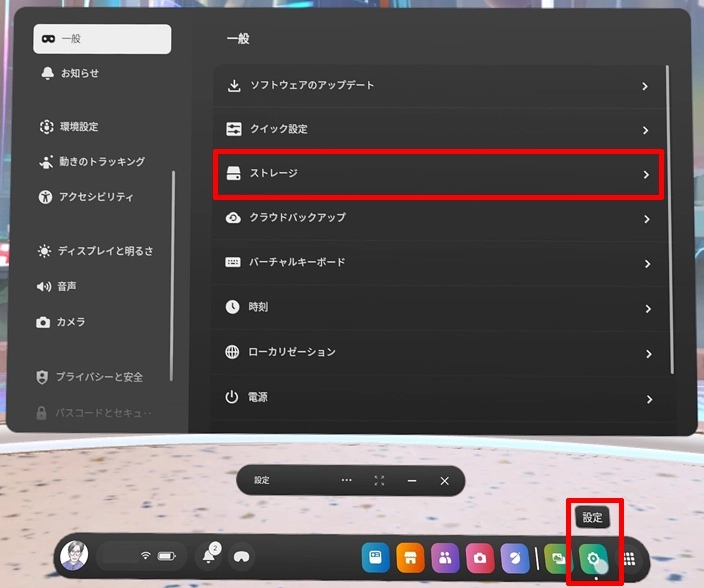The height and width of the screenshot is (588, 704).
Task: Click the 音声 speaker icon
Action: (44, 286)
